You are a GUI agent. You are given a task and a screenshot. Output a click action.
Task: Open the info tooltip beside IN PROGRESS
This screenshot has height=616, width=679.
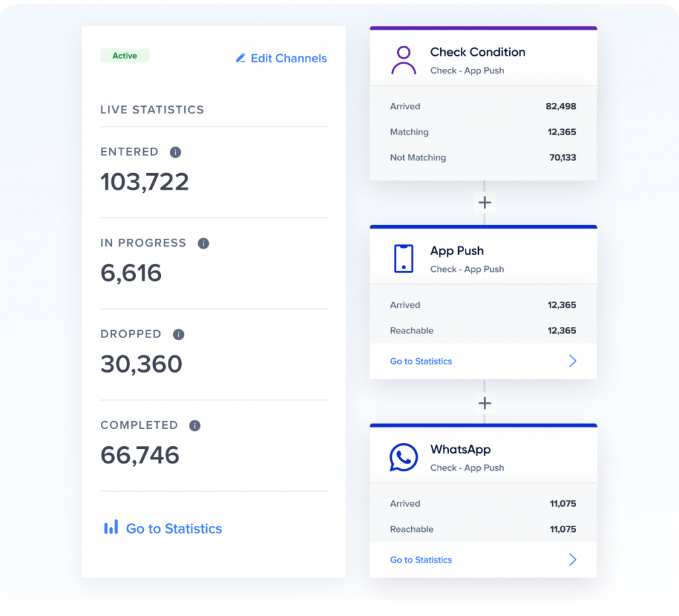203,243
